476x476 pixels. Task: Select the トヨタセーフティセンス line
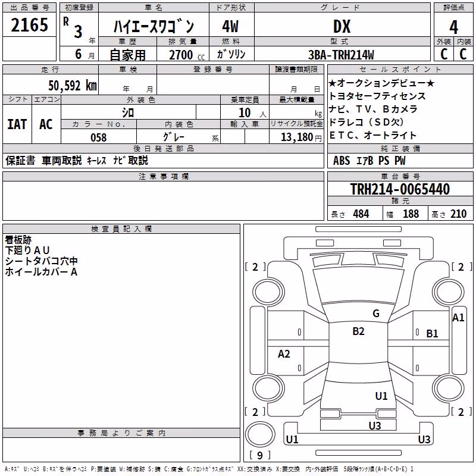click(377, 96)
